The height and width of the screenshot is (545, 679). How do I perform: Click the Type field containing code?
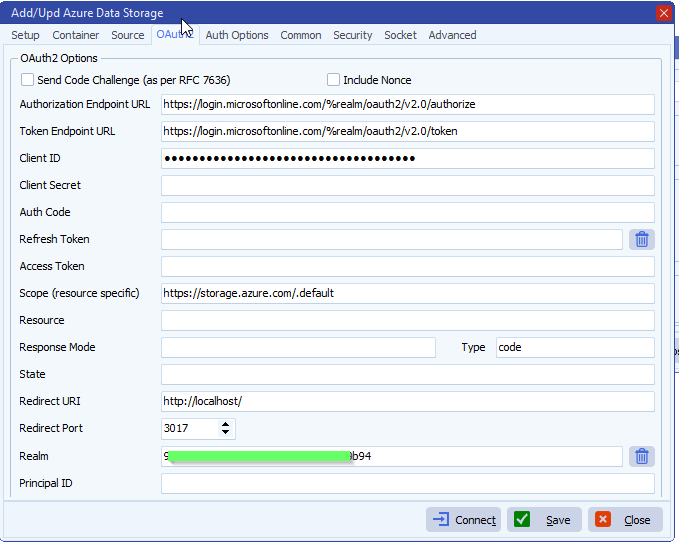(575, 347)
